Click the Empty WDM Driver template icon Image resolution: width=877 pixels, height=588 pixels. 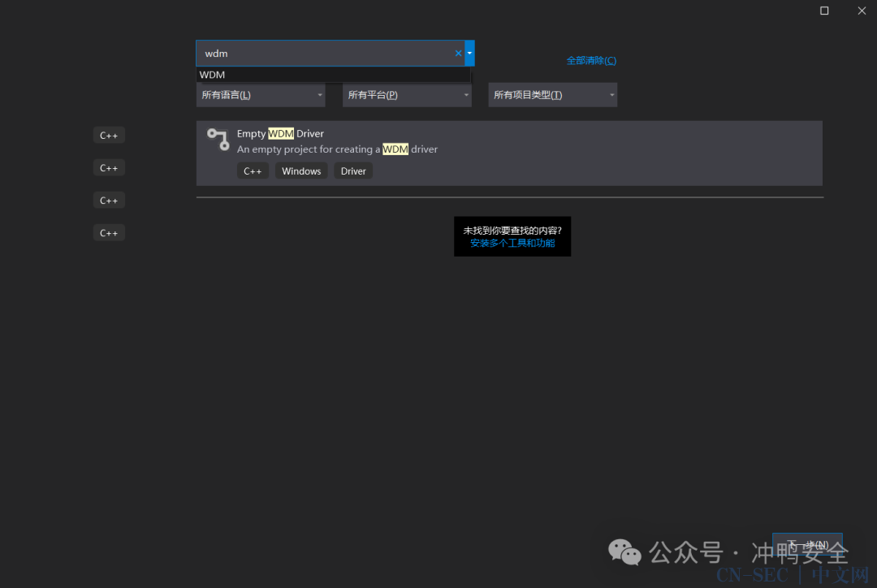218,140
